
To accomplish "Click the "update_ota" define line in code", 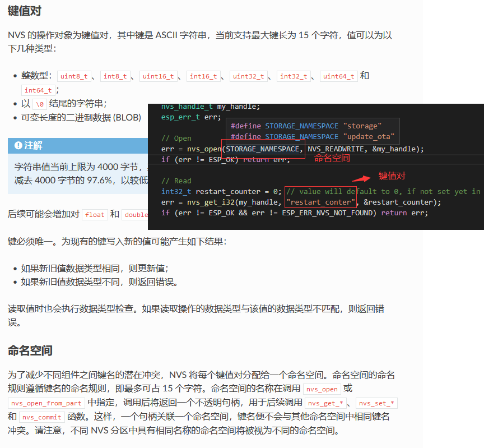I will pos(313,137).
